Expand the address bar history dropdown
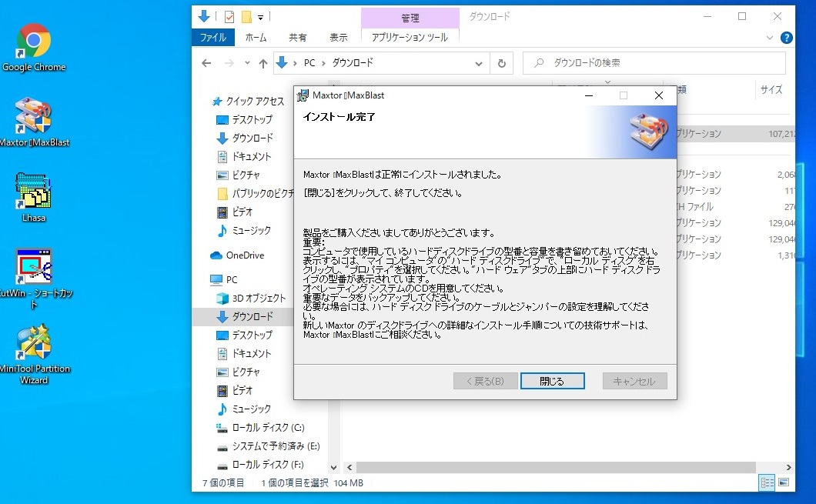Image resolution: width=816 pixels, height=504 pixels. (x=478, y=63)
